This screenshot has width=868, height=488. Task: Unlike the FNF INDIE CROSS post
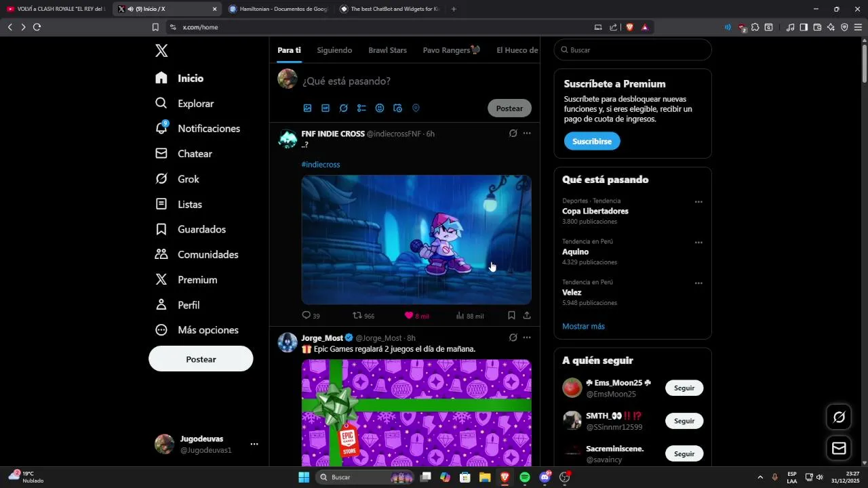point(416,316)
